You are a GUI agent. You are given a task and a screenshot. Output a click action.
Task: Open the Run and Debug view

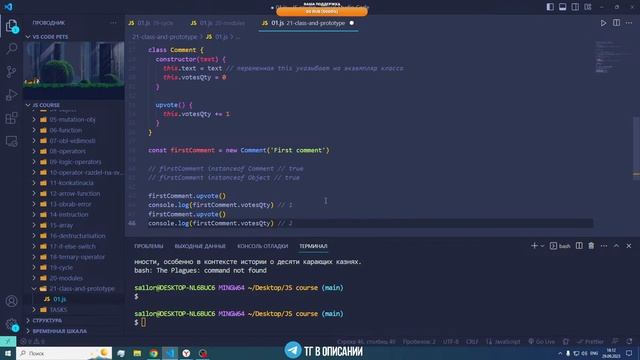tap(11, 95)
